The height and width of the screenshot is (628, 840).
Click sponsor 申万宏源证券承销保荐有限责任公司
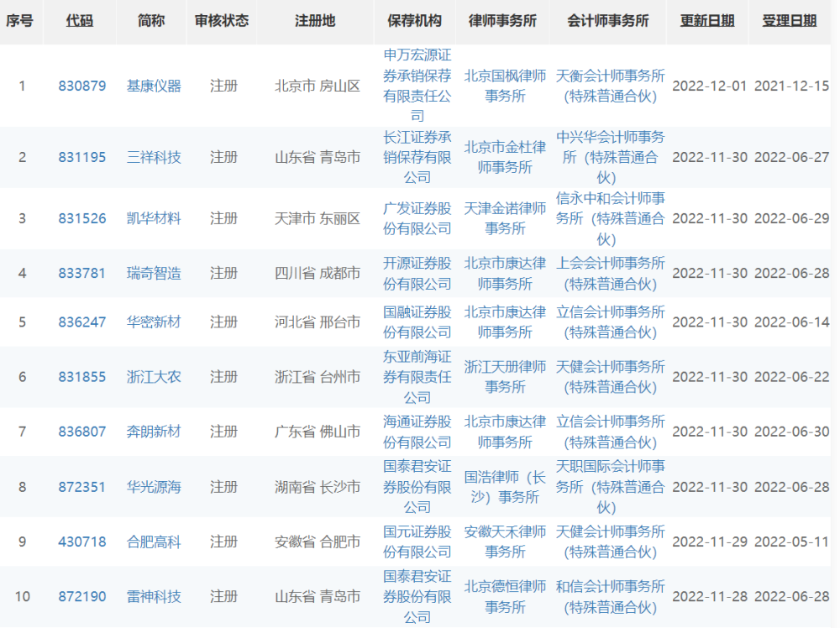tap(417, 86)
